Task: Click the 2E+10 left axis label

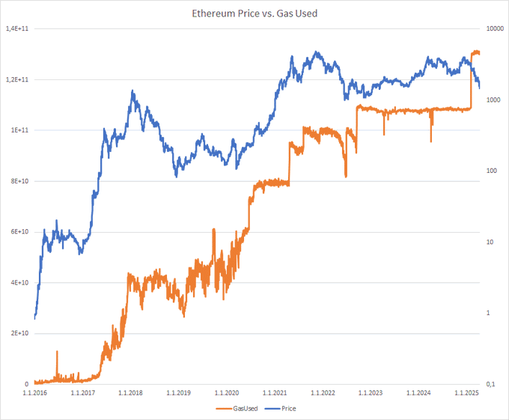Action: tap(19, 333)
